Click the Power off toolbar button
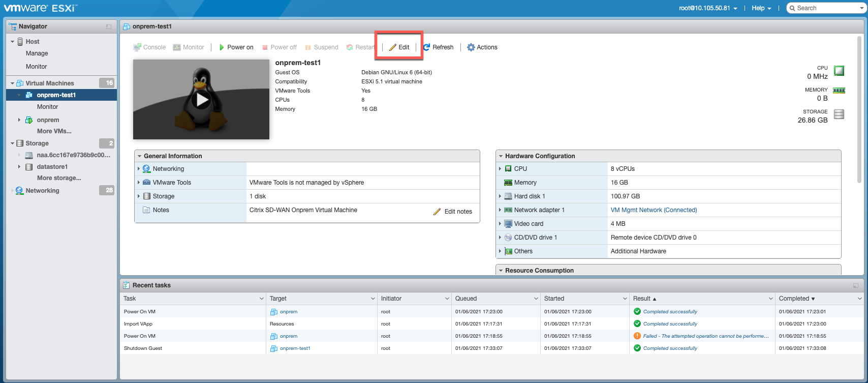 [280, 47]
